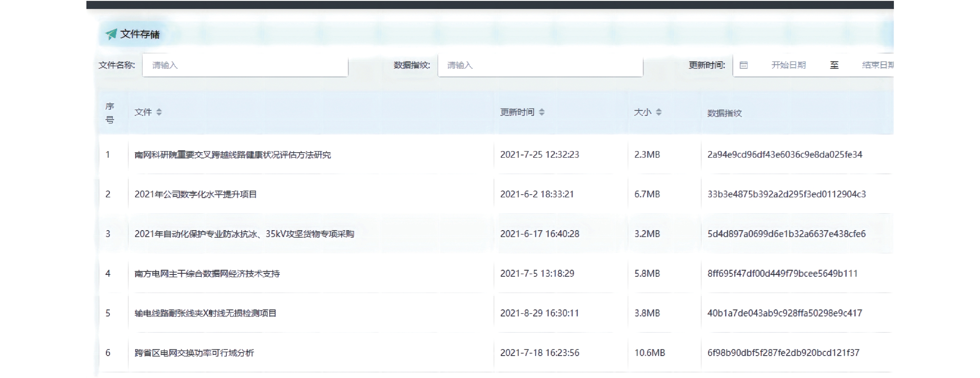Image resolution: width=980 pixels, height=378 pixels.
Task: Click row number 2 cell
Action: point(108,194)
